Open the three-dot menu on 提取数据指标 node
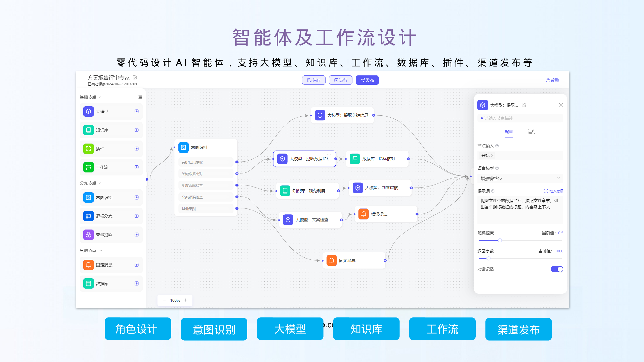 tap(329, 155)
